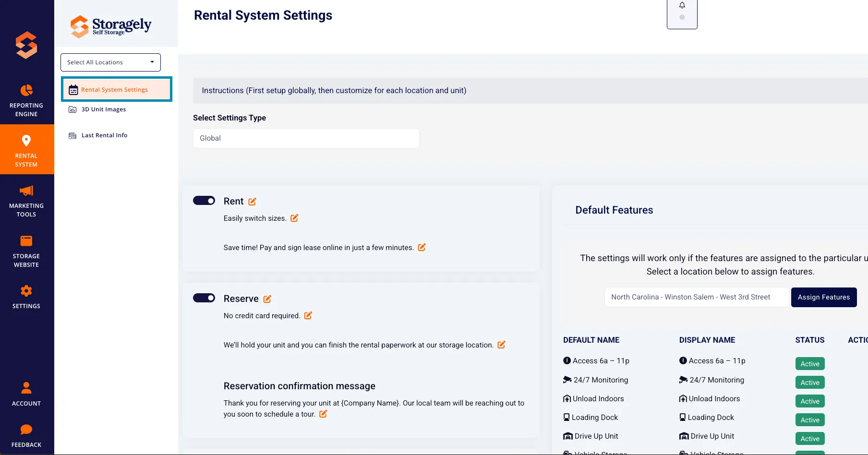Click the 'DISPLAY NAME' column header
The image size is (868, 455).
pos(707,340)
